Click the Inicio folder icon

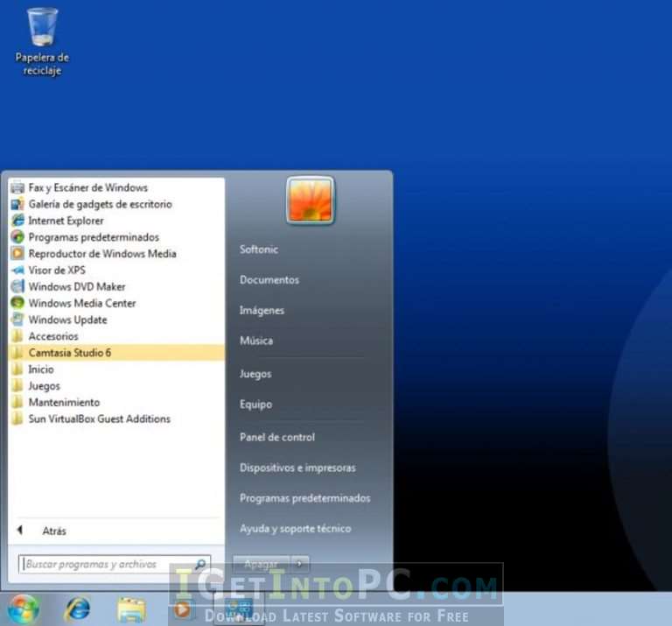(17, 369)
